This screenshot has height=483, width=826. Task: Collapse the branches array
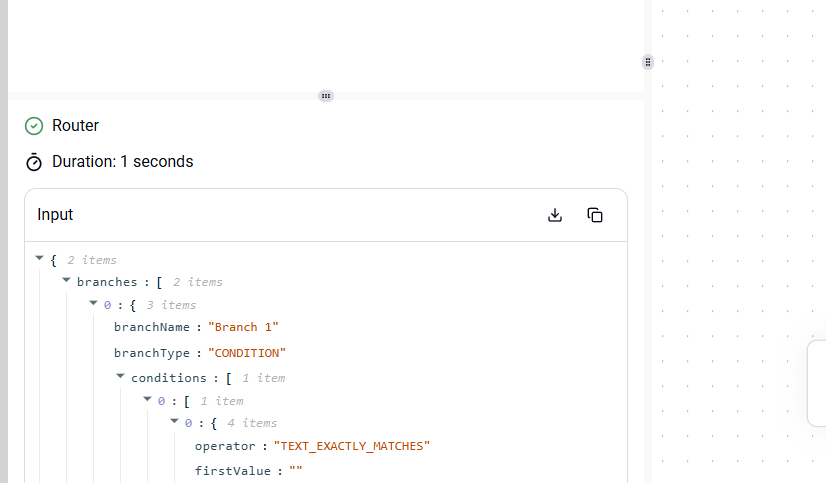[x=66, y=280]
